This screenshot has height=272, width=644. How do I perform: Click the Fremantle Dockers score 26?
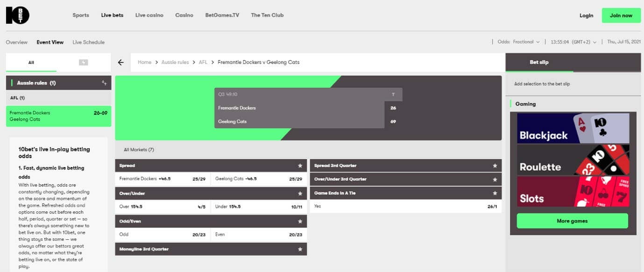(393, 108)
